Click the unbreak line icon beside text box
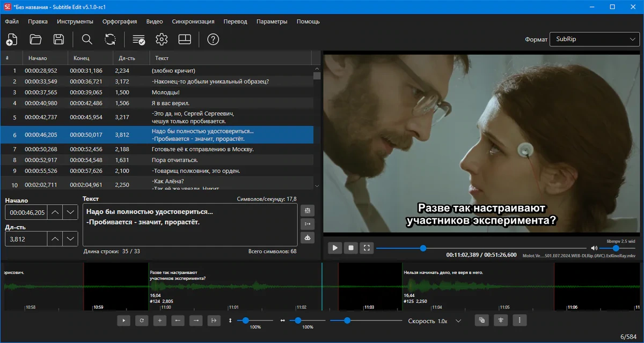This screenshot has width=644, height=343. tap(308, 223)
